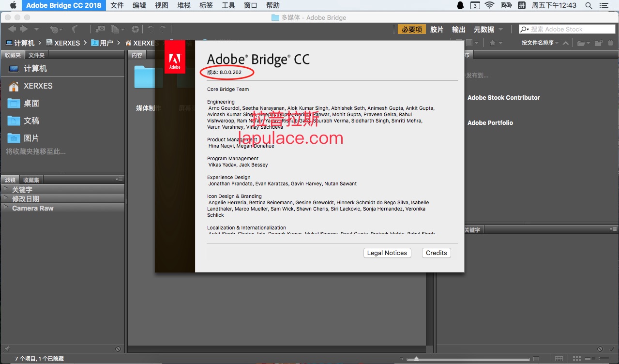Open the 按文件名排序 sort dropdown
The width and height of the screenshot is (619, 364).
coord(540,43)
